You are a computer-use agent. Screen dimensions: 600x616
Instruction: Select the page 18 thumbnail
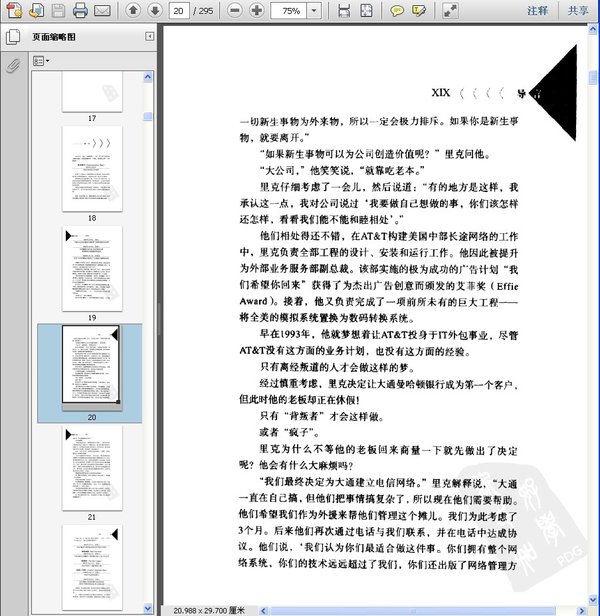(x=92, y=169)
